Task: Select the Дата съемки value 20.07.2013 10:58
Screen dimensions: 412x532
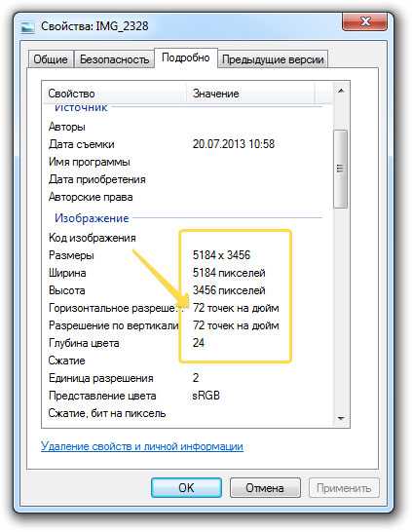Action: click(x=234, y=144)
